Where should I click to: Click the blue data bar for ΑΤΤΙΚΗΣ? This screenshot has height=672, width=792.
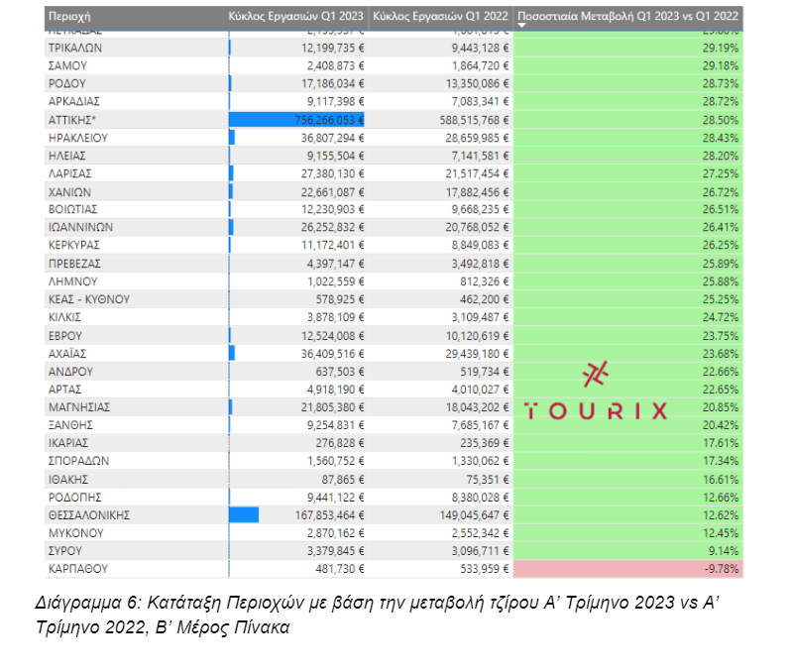(x=296, y=119)
